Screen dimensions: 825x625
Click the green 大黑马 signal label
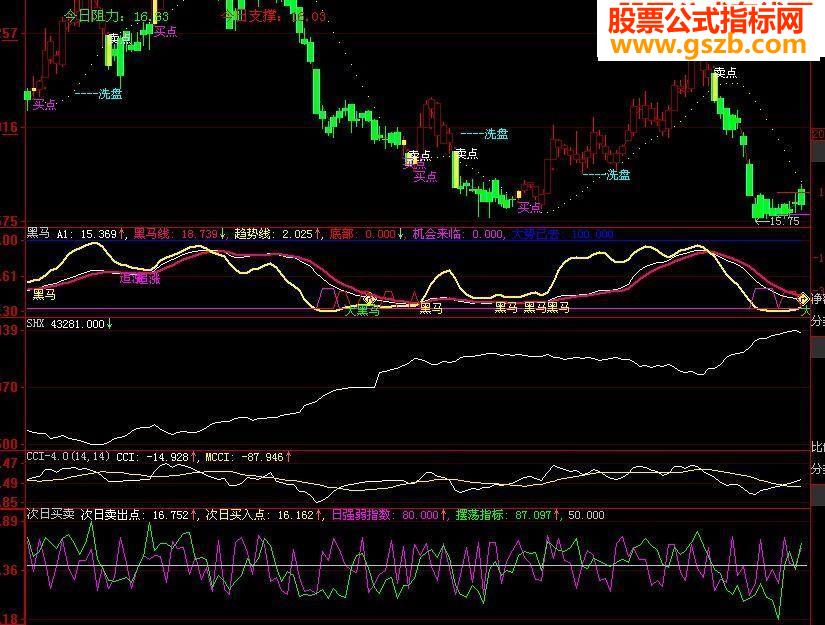coord(362,311)
